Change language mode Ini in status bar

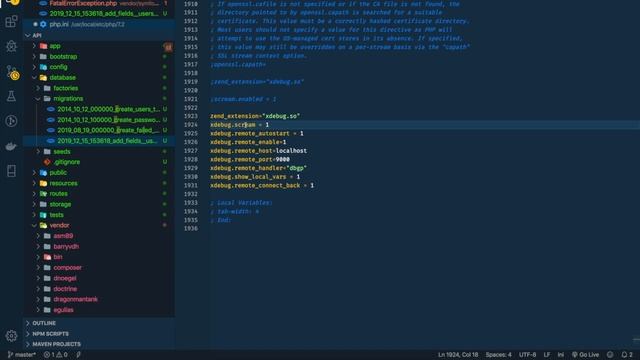tap(561, 355)
